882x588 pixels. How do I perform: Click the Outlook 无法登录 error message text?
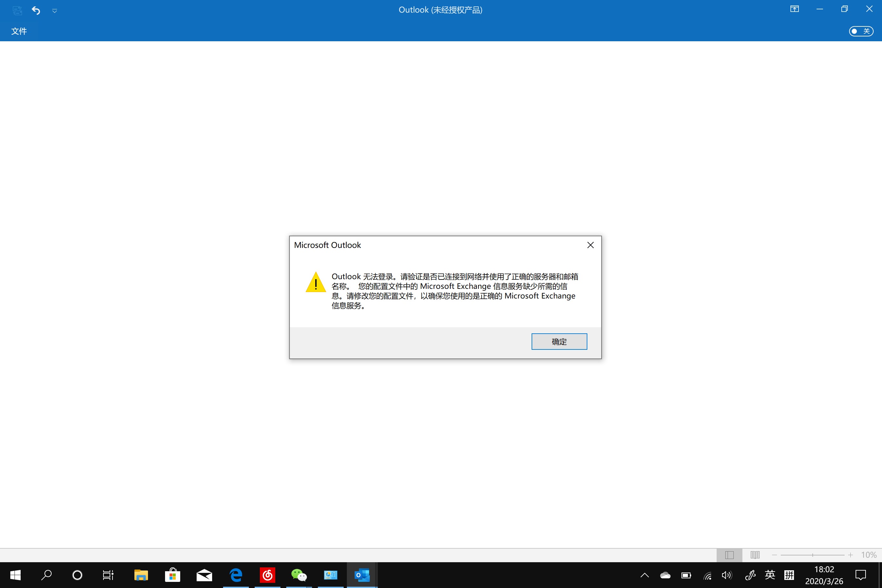pos(455,291)
